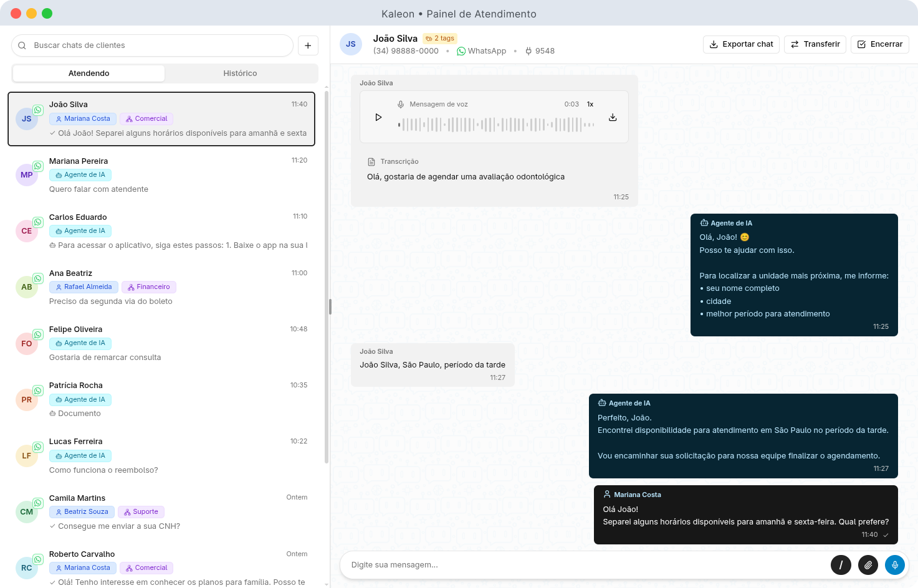Seek within the voice message waveform
918x588 pixels.
point(496,125)
